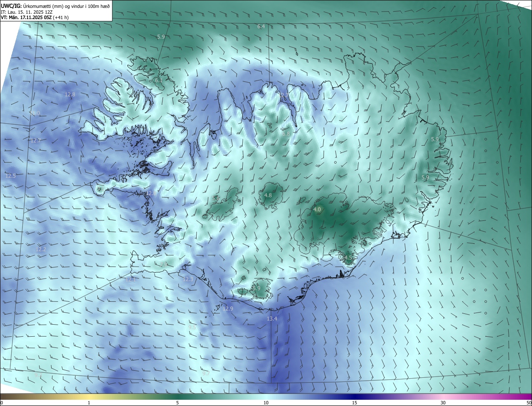Click the 0 tick on the color scale
The height and width of the screenshot is (406, 532).
[x=2, y=403]
